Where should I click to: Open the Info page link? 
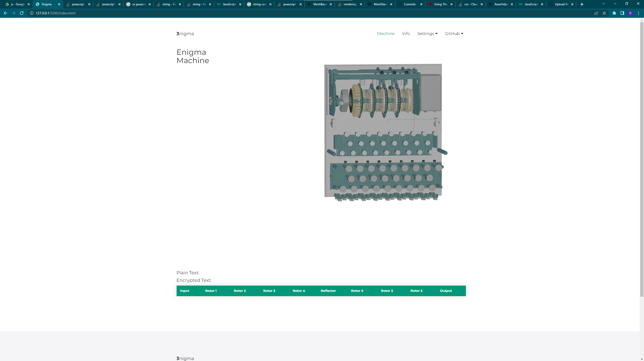point(406,33)
